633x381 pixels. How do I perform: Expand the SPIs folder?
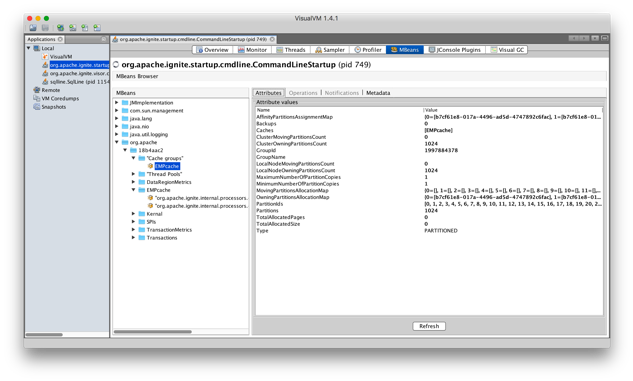(133, 222)
